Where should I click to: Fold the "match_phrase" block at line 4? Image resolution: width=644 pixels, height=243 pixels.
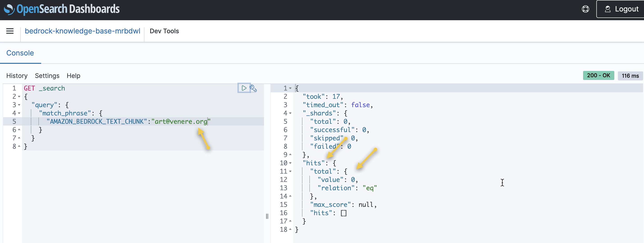(x=19, y=113)
